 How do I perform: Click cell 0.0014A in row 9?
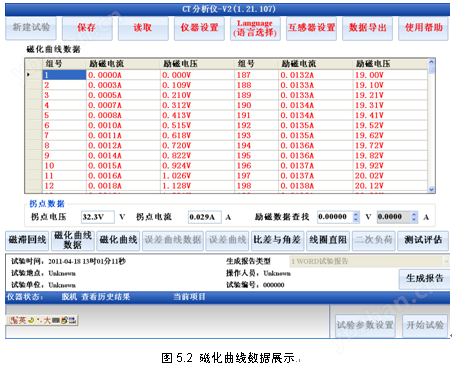tap(123, 155)
